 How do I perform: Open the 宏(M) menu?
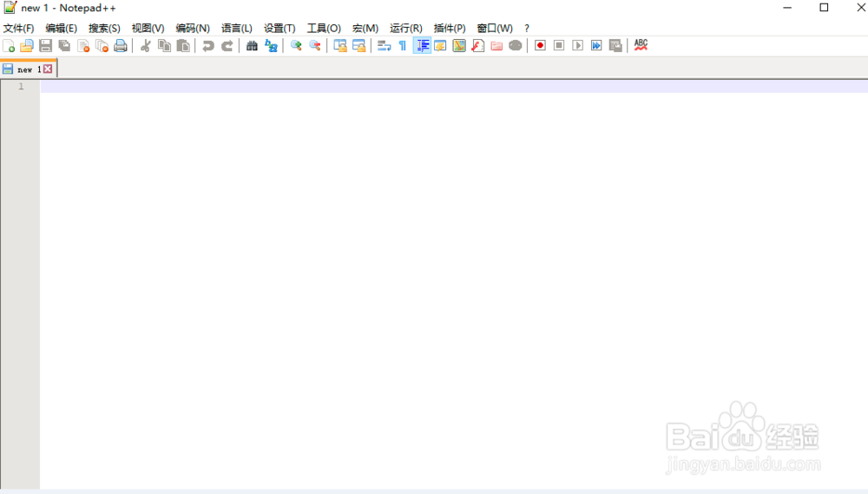point(365,29)
